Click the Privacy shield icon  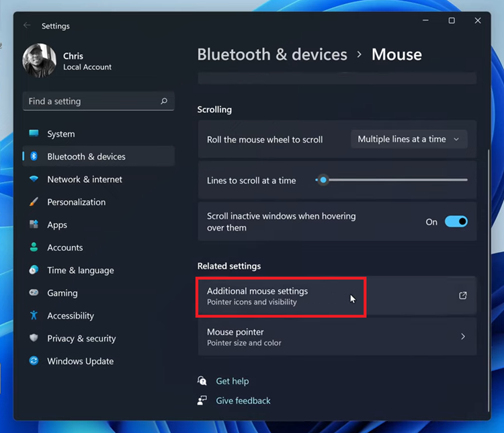pos(34,338)
